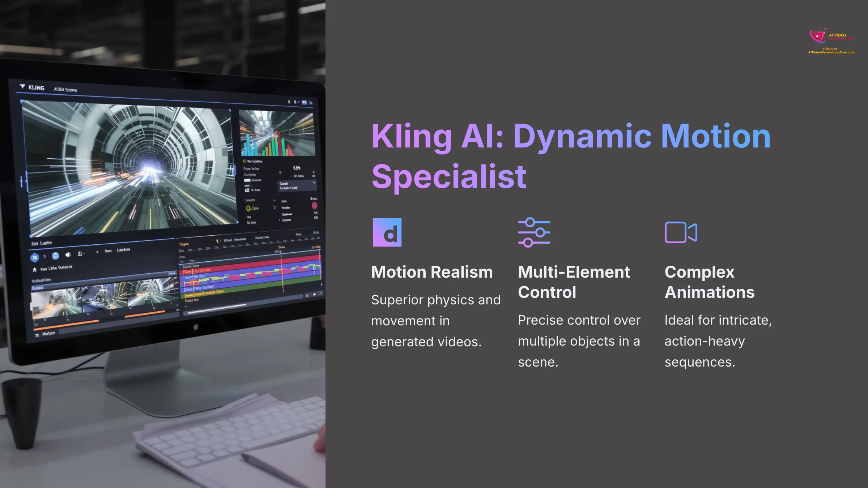
Task: Click the video camera icon above Complex Animations
Action: point(681,232)
